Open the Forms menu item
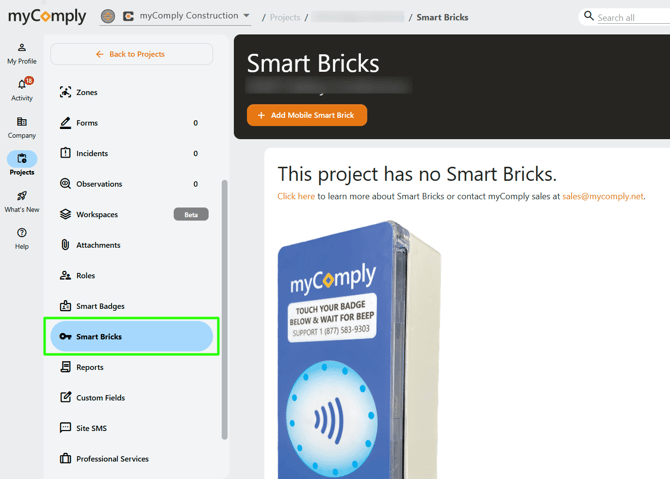 [132, 123]
